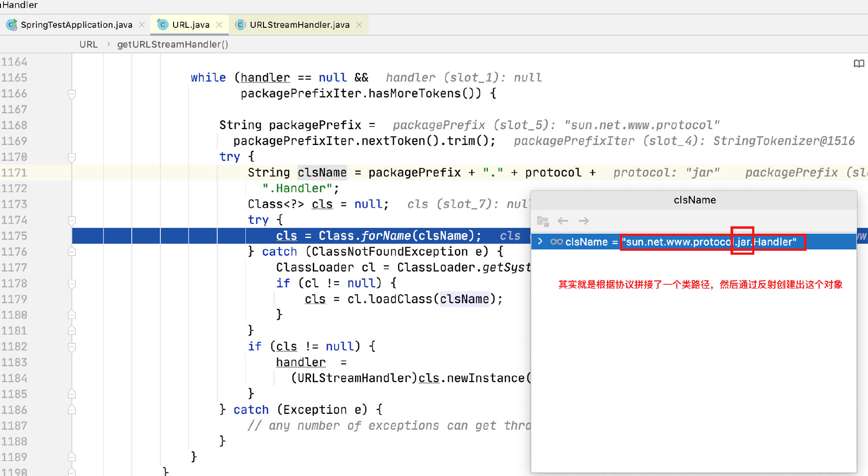Expand the clsName variable node
The image size is (868, 476).
[x=540, y=242]
